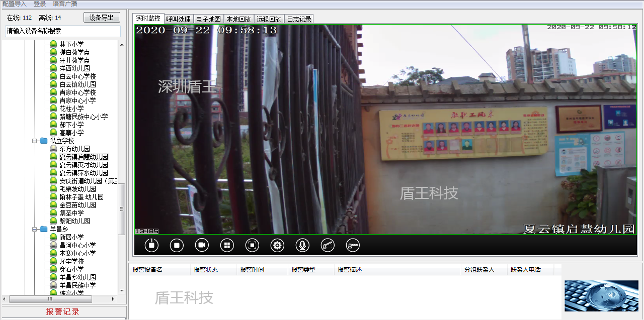Click the device name search field

(63, 31)
